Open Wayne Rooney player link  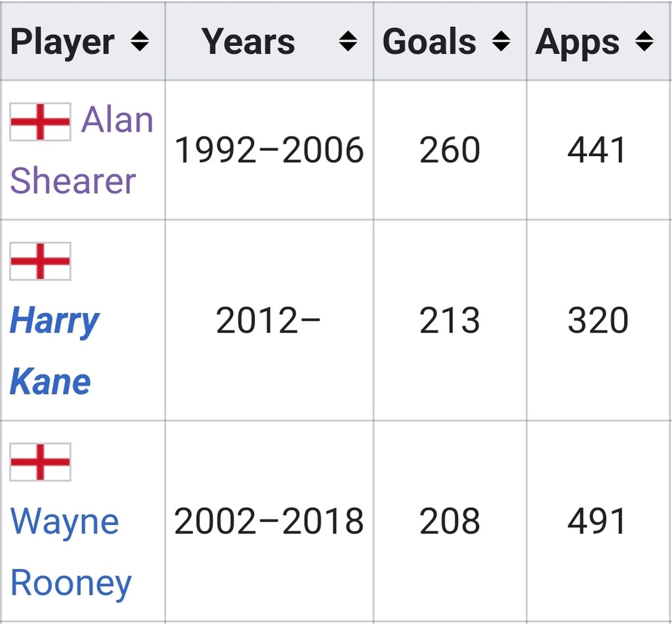[71, 552]
